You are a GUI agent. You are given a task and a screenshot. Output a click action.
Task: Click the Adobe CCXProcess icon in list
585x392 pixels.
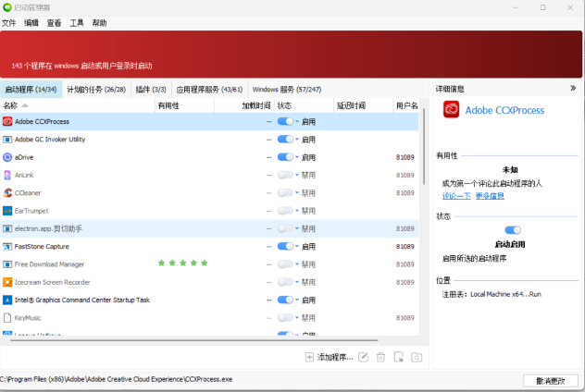pos(7,121)
